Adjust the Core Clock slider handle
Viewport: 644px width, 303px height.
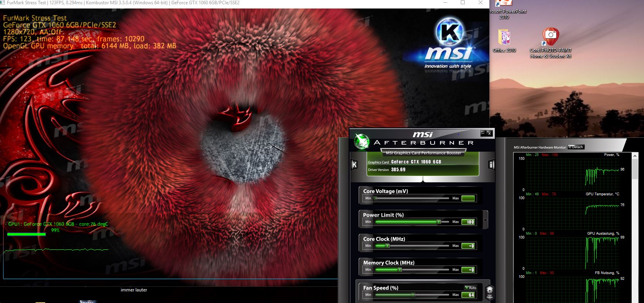point(388,245)
